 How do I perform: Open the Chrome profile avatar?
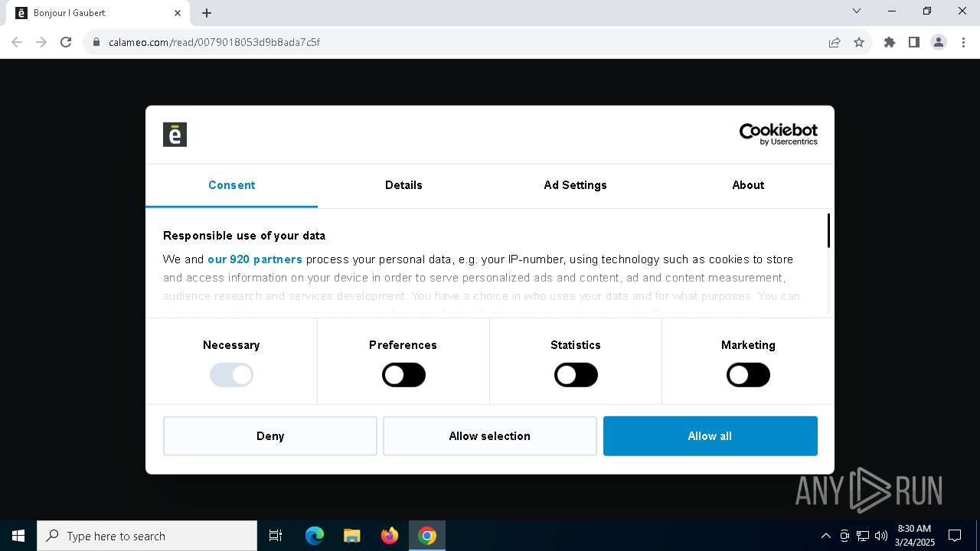(939, 42)
